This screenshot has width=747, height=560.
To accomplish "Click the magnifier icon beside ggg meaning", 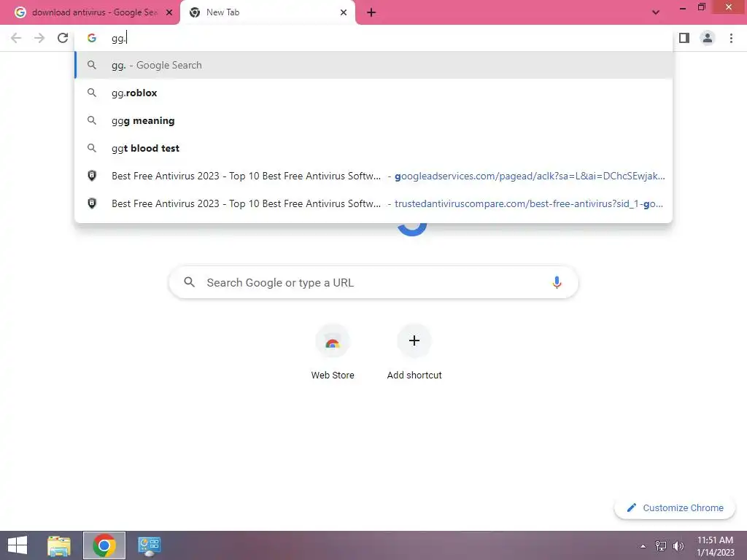I will (92, 120).
